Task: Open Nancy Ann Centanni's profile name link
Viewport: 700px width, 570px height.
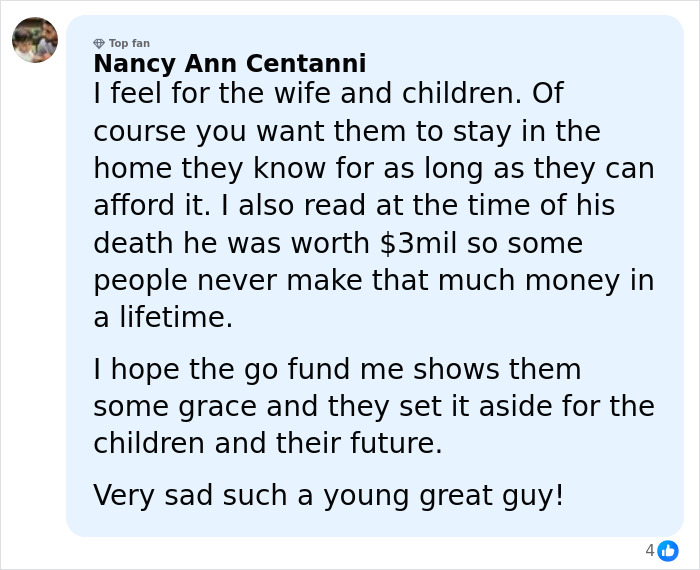Action: [229, 64]
